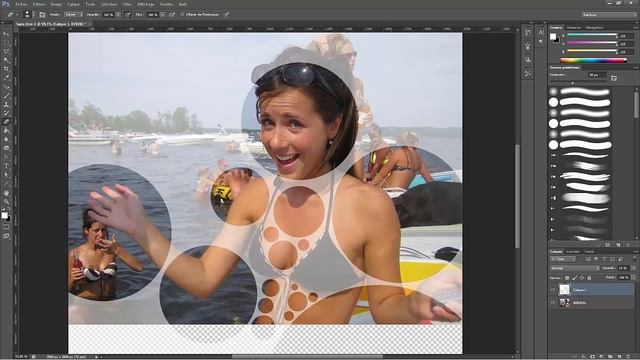Open the Normal blend mode dropdown
640x360 pixels.
pos(575,268)
